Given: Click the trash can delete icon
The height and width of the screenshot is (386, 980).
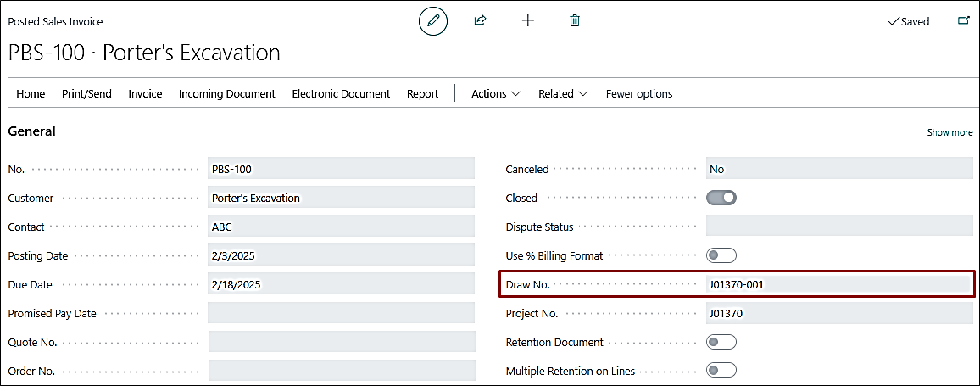Looking at the screenshot, I should click(575, 21).
